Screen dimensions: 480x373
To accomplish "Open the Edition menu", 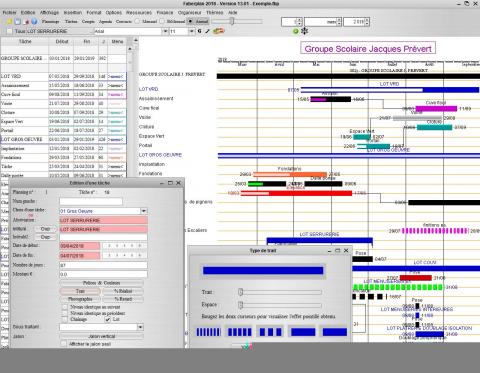I will [28, 12].
